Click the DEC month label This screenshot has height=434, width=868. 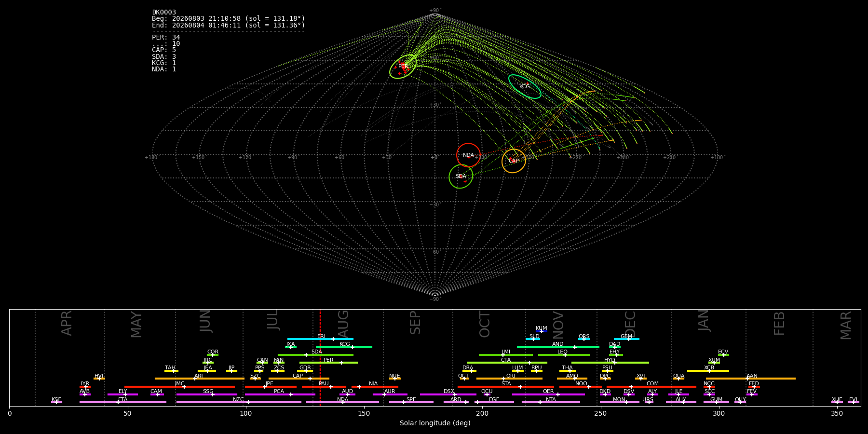point(630,324)
